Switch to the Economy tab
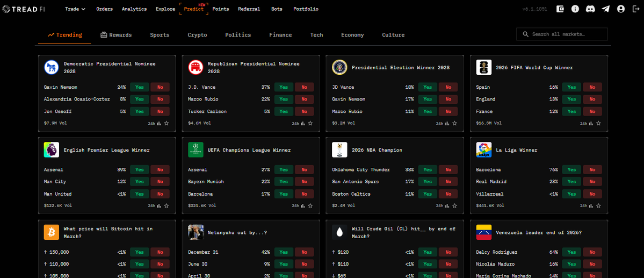This screenshot has width=644, height=278. tap(352, 35)
